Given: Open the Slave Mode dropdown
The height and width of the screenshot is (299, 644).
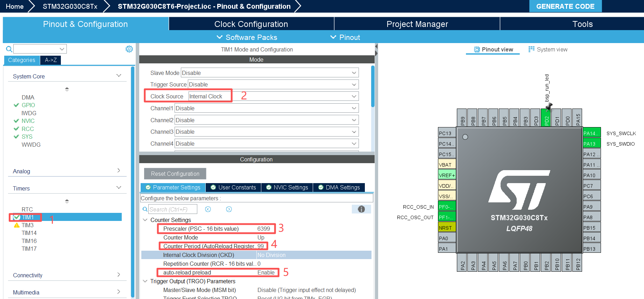Looking at the screenshot, I should (x=270, y=73).
